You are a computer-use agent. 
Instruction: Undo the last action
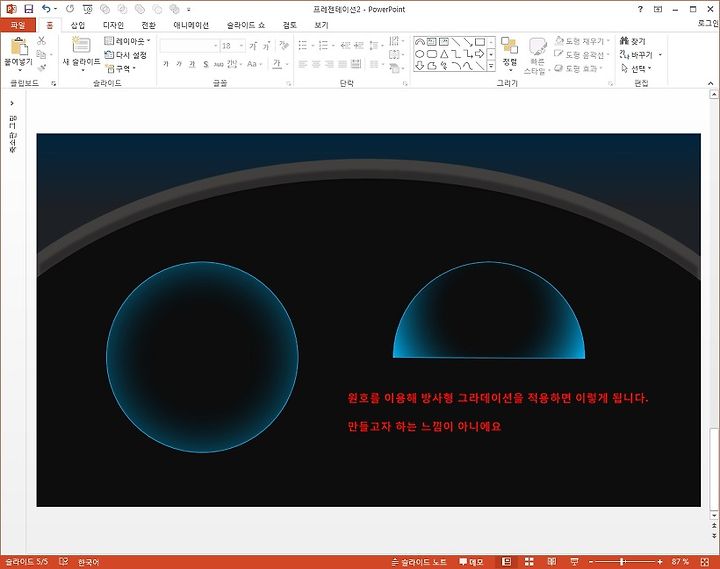(46, 9)
